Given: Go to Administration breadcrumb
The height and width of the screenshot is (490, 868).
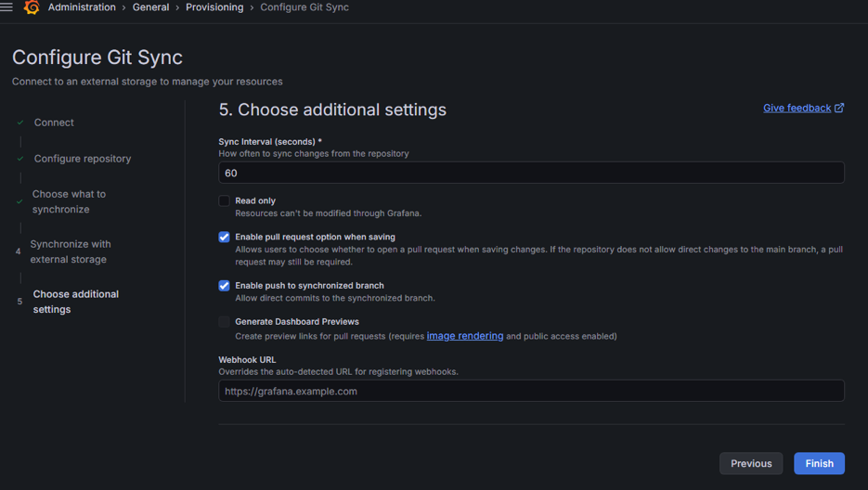Looking at the screenshot, I should tap(82, 7).
